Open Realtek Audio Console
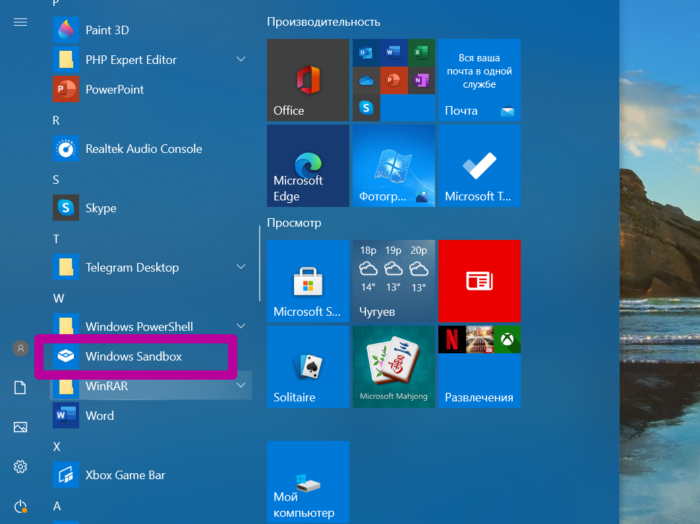 (143, 149)
